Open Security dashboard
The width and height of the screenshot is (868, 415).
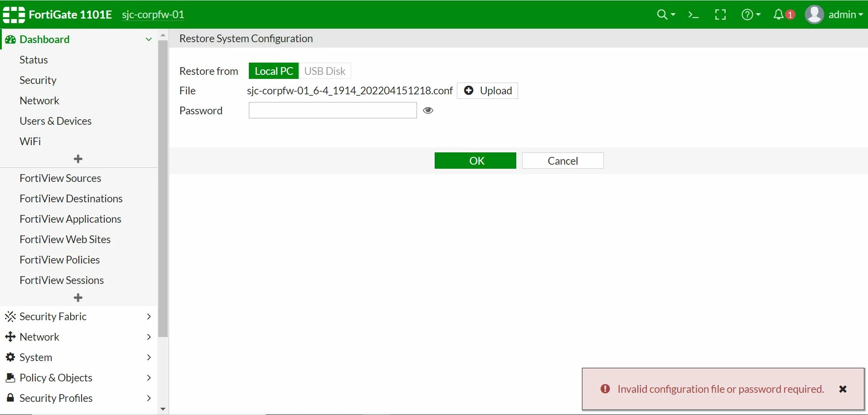[x=38, y=80]
